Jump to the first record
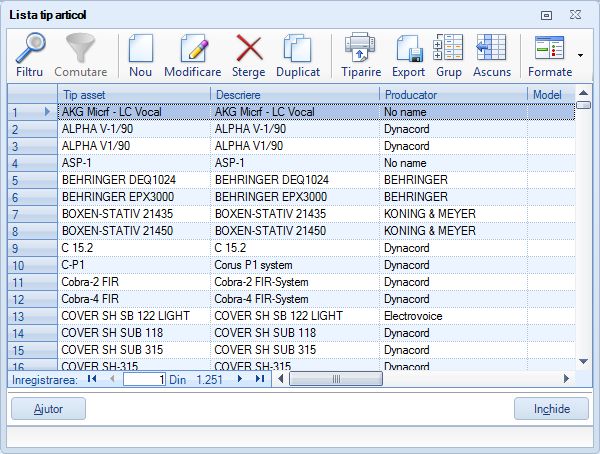This screenshot has width=600, height=454. 92,380
